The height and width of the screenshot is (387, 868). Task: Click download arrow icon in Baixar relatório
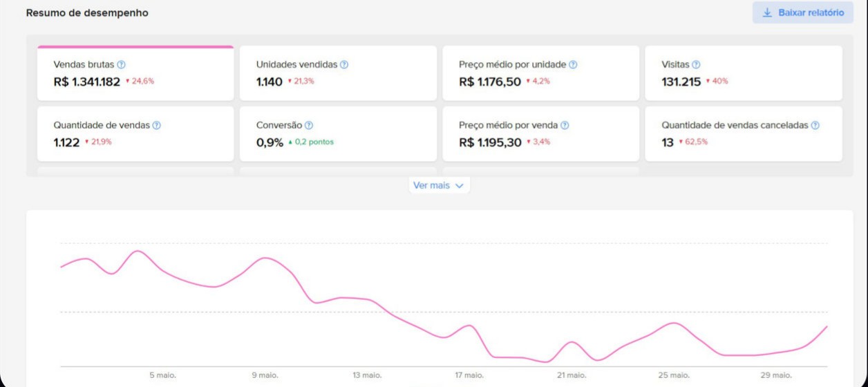767,12
